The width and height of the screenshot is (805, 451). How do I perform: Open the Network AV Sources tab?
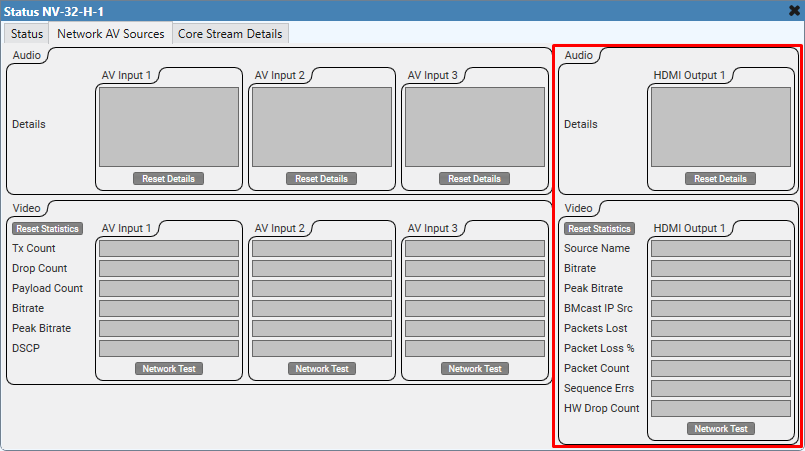point(110,34)
